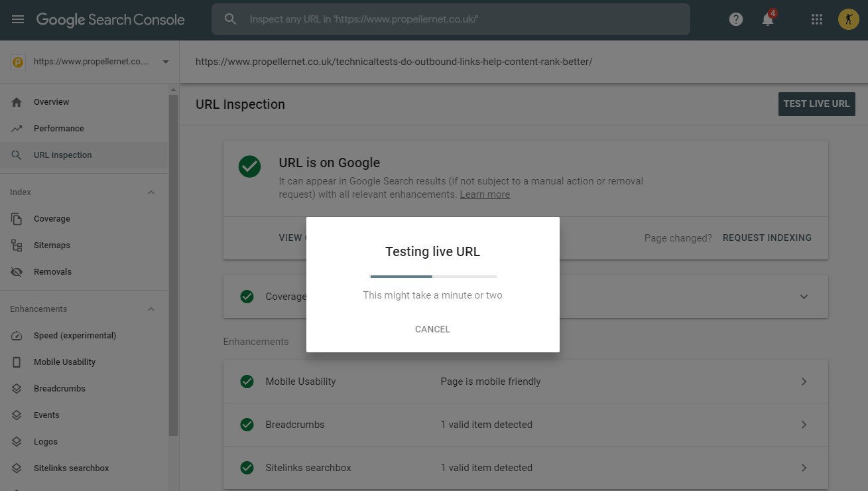Click green check beside URL is on Google

pos(249,167)
